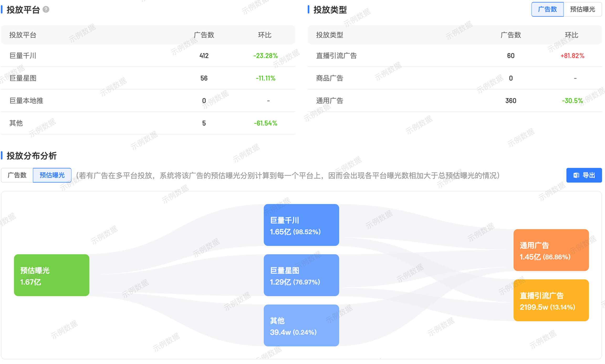This screenshot has height=364, width=605.
Task: Click the orange 通用广告 node
Action: pyautogui.click(x=551, y=250)
